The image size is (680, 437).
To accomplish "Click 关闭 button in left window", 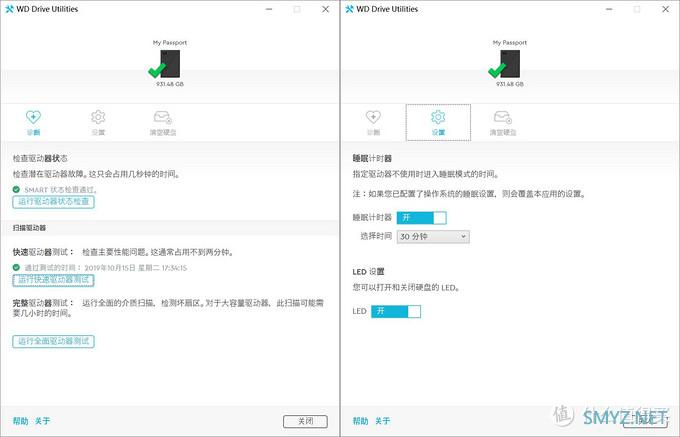I will tap(305, 421).
